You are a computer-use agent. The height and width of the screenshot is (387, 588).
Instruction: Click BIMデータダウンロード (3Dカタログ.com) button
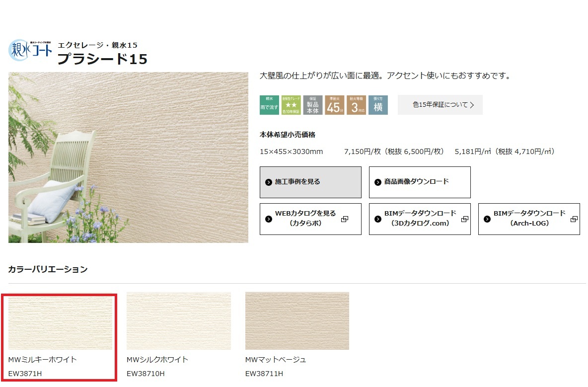point(420,219)
